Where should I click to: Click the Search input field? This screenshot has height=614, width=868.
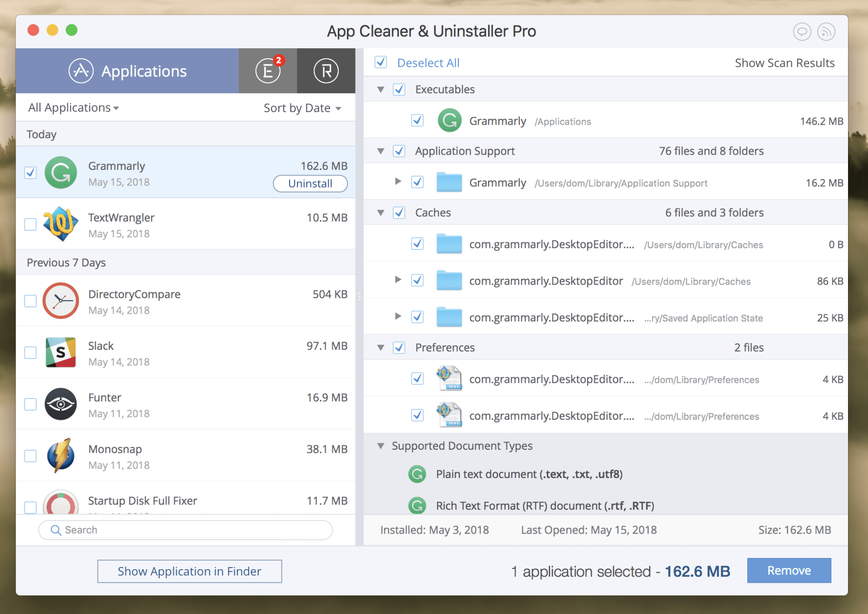[x=185, y=530]
